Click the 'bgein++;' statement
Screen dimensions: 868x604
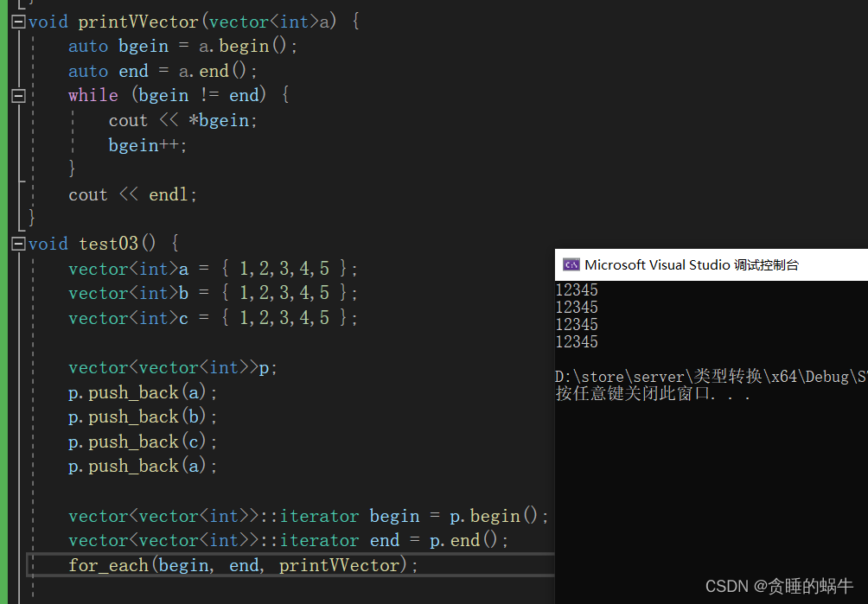point(148,145)
